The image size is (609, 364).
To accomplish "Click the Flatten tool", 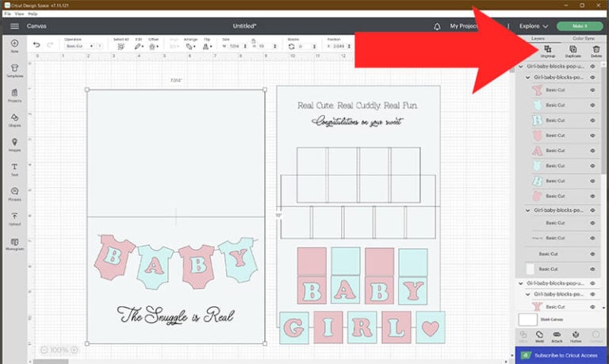I will pos(576,335).
